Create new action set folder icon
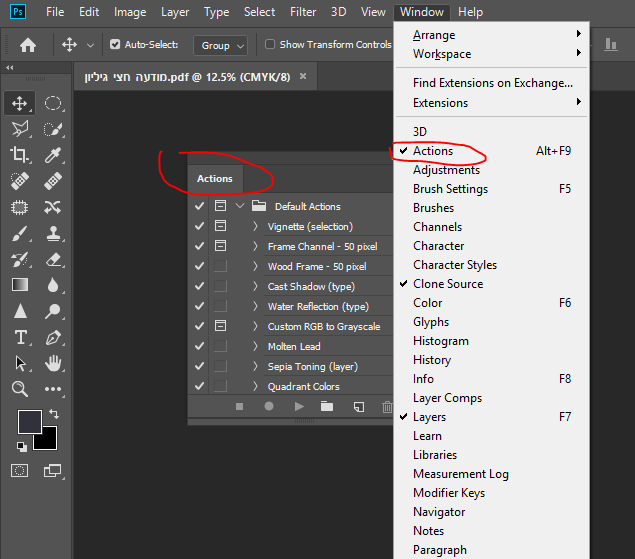This screenshot has width=635, height=559. click(327, 406)
